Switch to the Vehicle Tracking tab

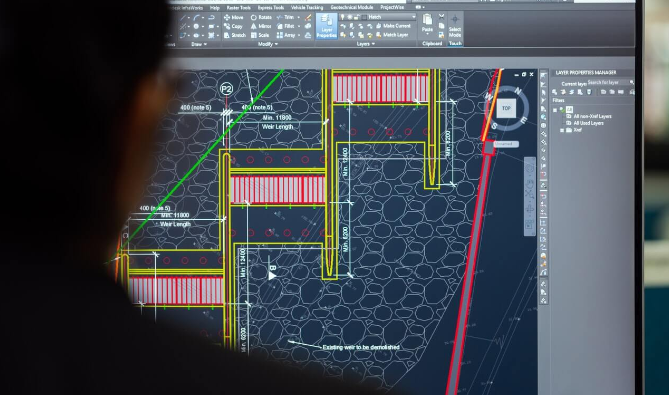[307, 8]
